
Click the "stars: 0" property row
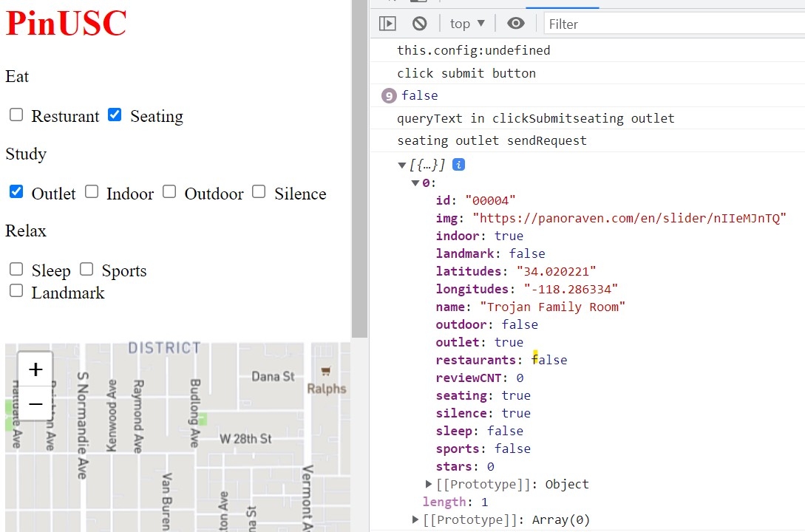465,466
